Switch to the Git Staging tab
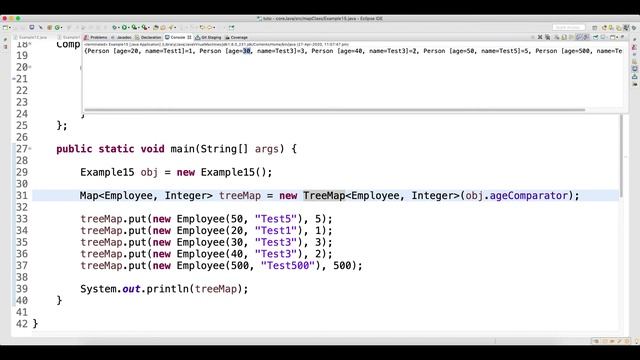Viewport: 640px width, 360px height. 208,37
